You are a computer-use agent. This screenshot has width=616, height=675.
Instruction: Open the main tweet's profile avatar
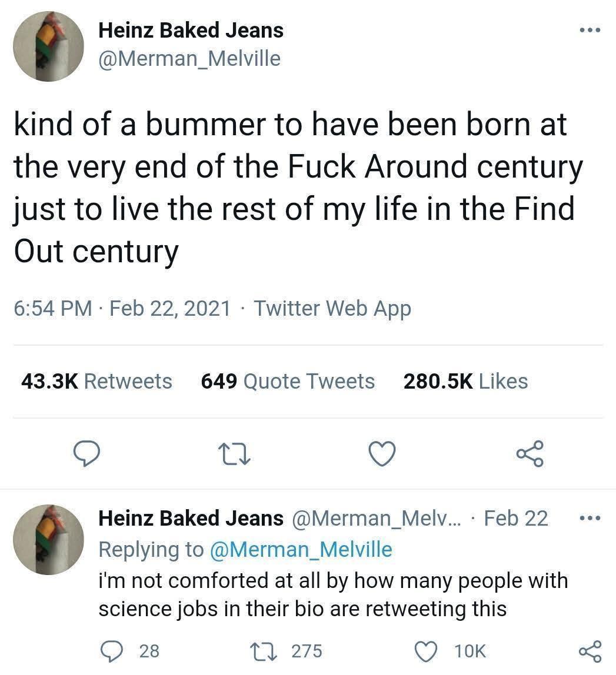(49, 46)
